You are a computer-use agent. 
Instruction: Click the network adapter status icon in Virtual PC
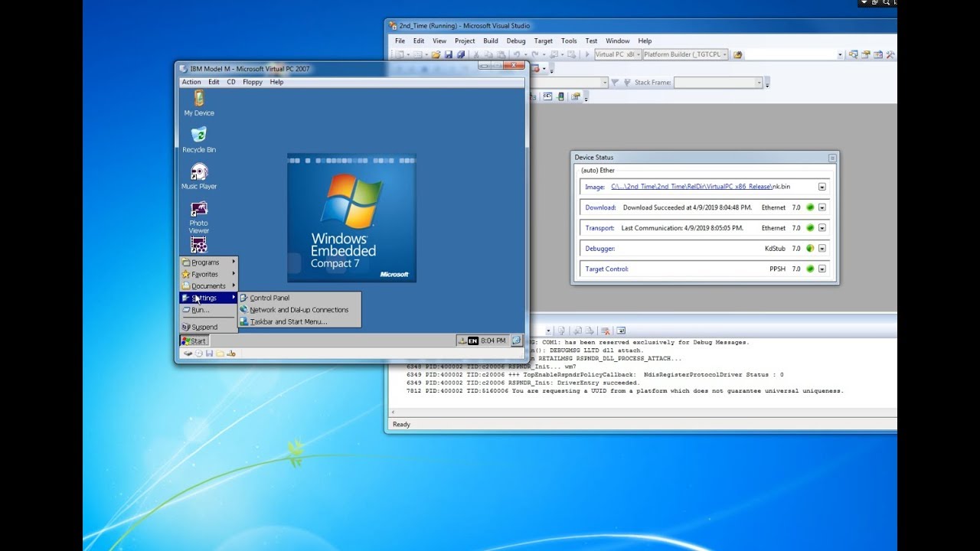coord(231,354)
